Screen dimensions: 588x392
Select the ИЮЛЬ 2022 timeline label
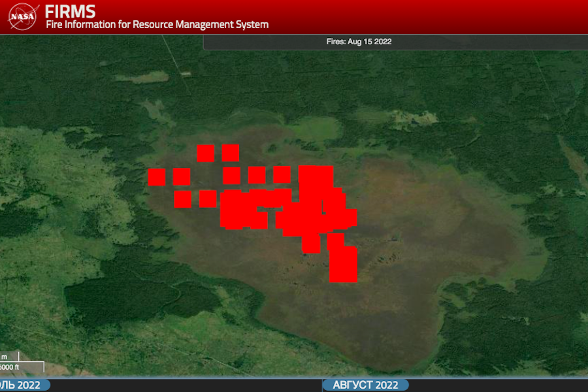pyautogui.click(x=22, y=385)
